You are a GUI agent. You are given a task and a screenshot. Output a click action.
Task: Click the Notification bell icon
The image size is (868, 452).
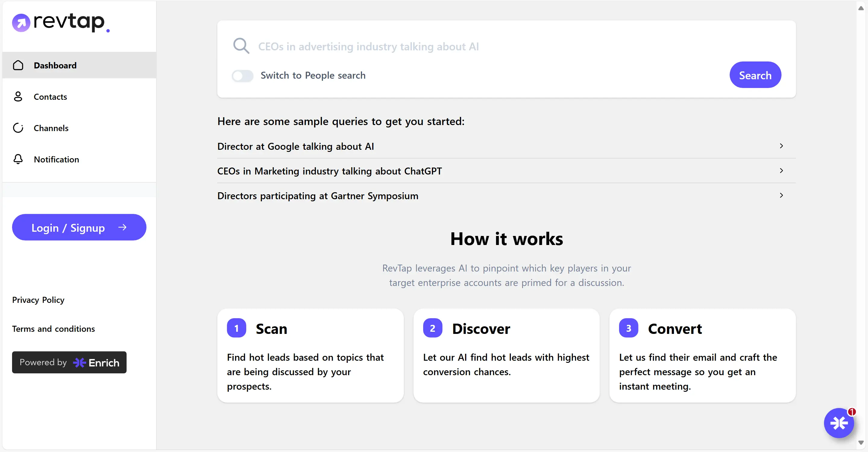point(18,159)
